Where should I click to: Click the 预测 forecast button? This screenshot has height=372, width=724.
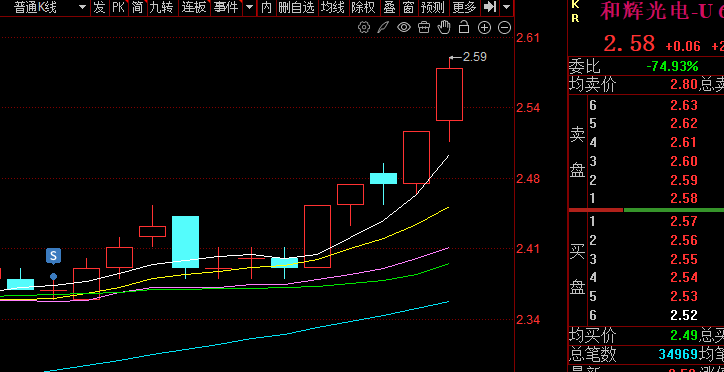point(433,7)
